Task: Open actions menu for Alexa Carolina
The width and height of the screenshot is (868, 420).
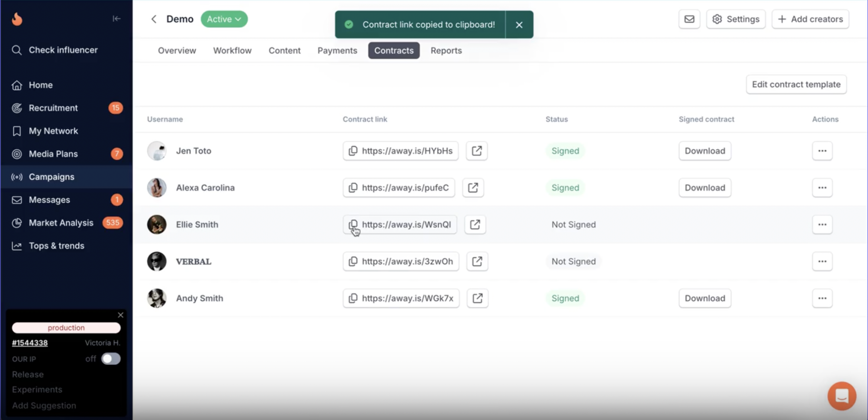Action: pyautogui.click(x=822, y=188)
